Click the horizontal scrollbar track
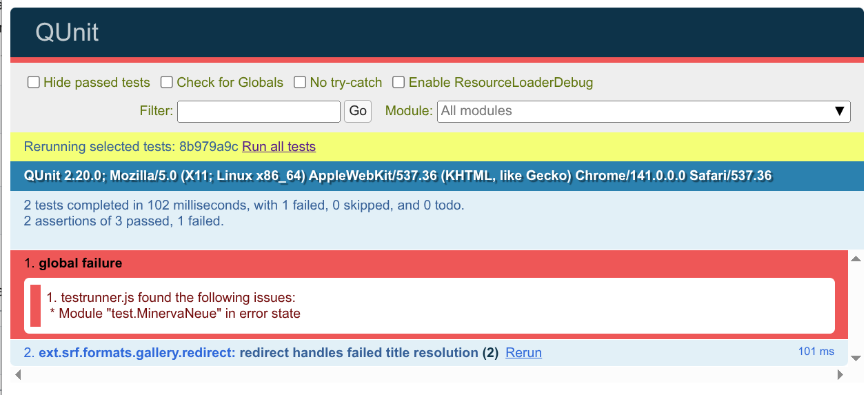The image size is (868, 395). click(x=427, y=375)
